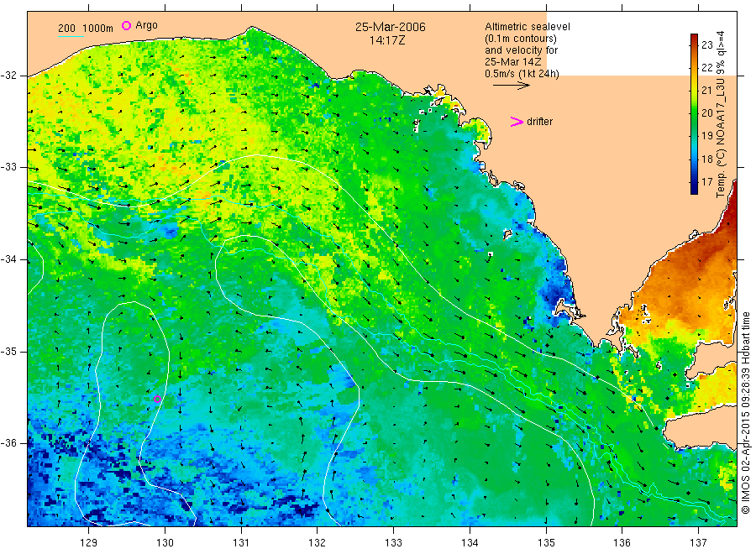Click colorbar value 21
This screenshot has height=554, width=756.
point(706,90)
